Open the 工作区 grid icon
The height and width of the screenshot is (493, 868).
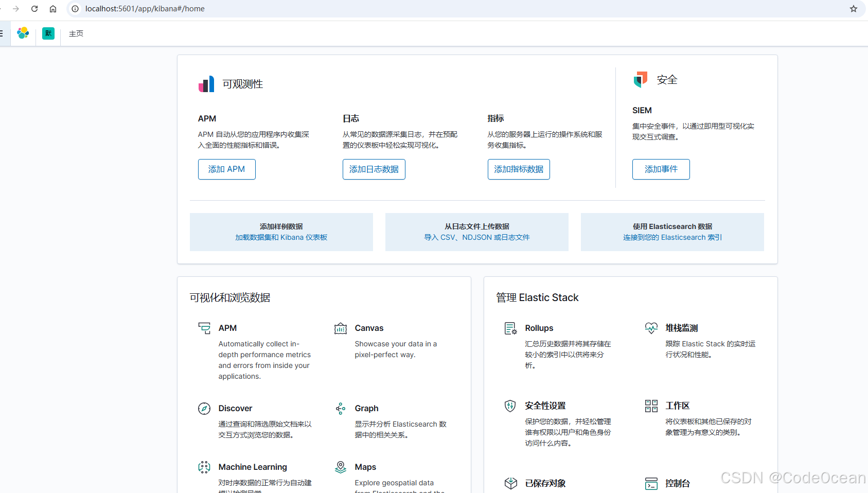pyautogui.click(x=651, y=406)
